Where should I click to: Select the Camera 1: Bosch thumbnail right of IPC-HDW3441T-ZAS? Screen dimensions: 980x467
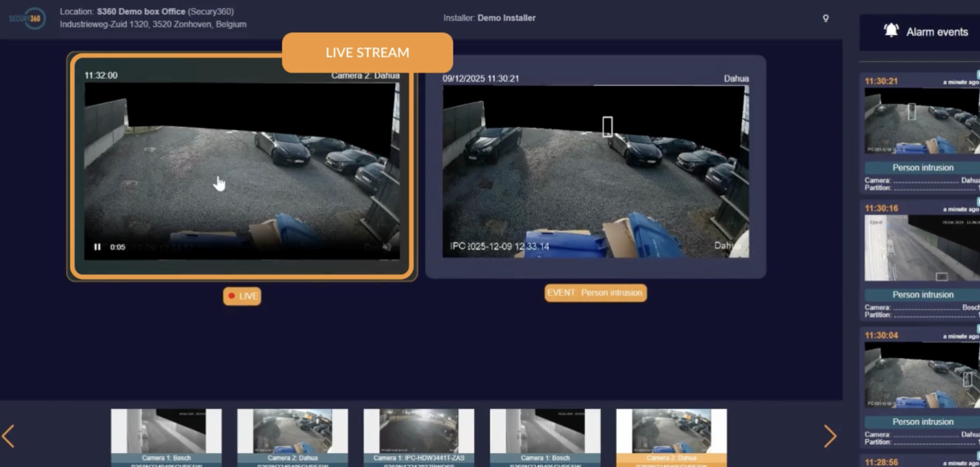tap(545, 438)
